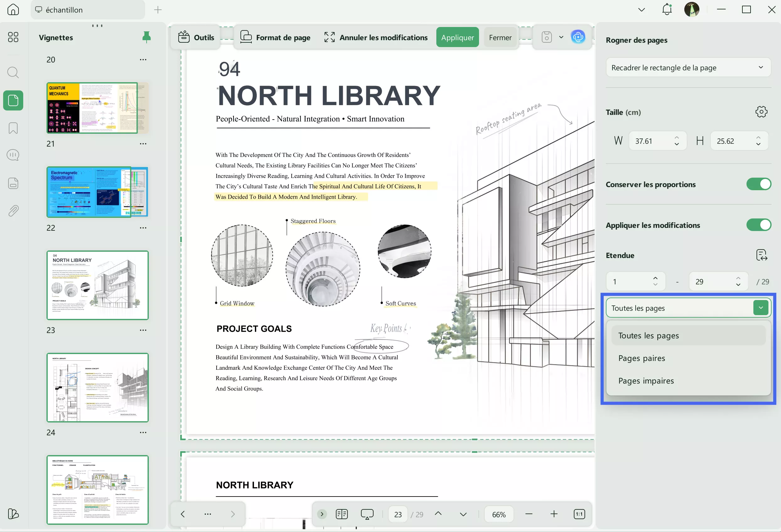Click the pin icon in Vignettes panel

(x=146, y=37)
